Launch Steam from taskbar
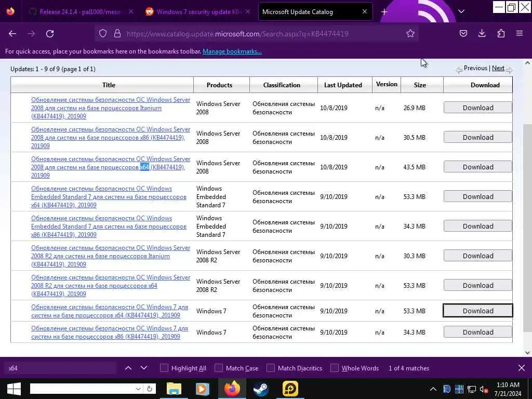 (x=261, y=389)
